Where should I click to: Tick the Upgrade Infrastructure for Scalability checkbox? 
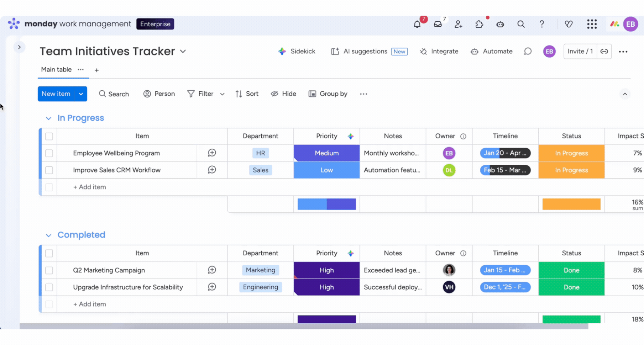click(x=49, y=287)
